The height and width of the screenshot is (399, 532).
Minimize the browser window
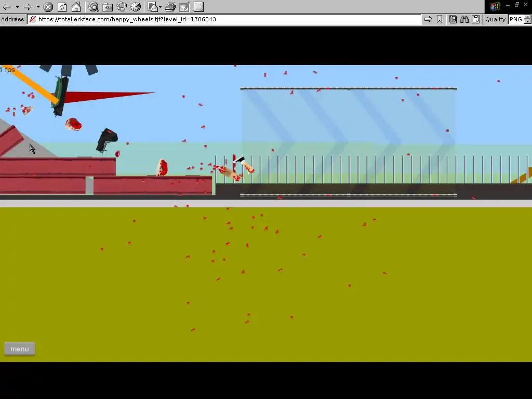click(508, 5)
